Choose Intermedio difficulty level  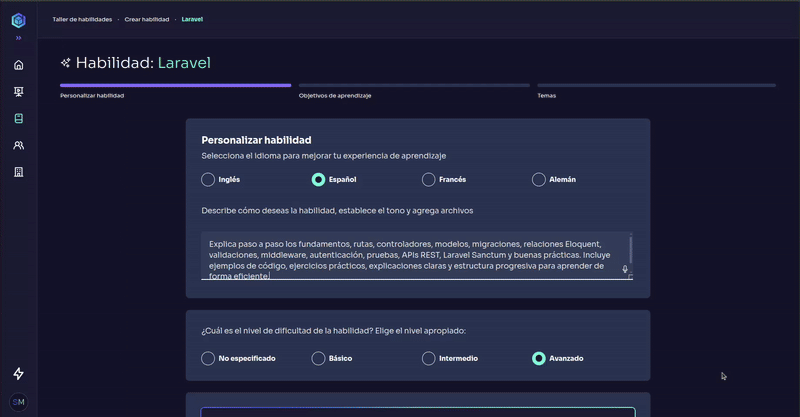pyautogui.click(x=429, y=358)
